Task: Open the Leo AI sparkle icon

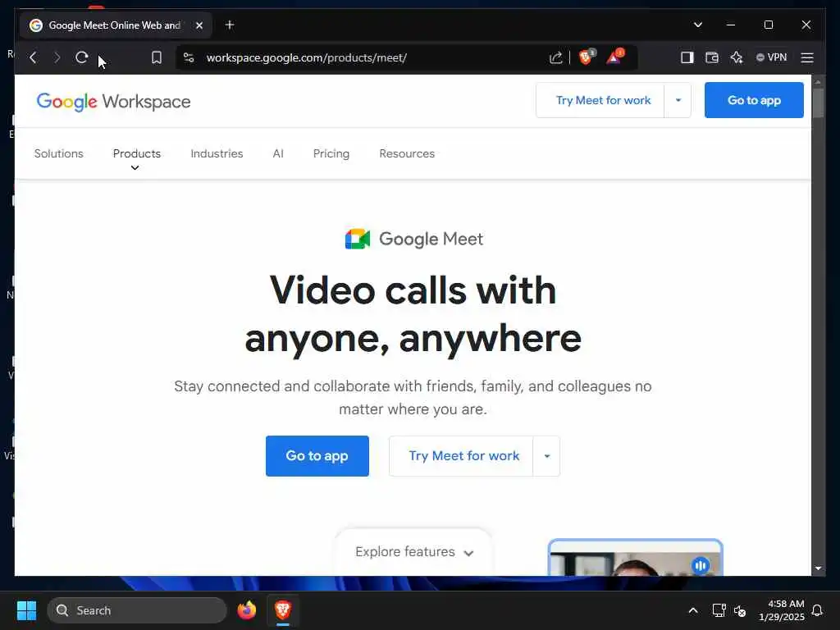Action: (737, 57)
